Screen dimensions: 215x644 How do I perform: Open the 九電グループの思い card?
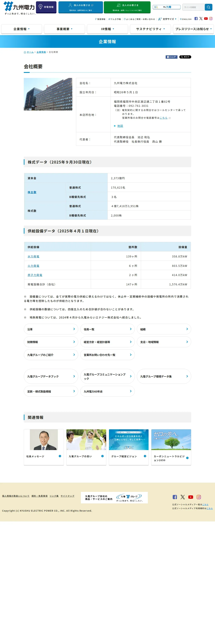[86, 447]
